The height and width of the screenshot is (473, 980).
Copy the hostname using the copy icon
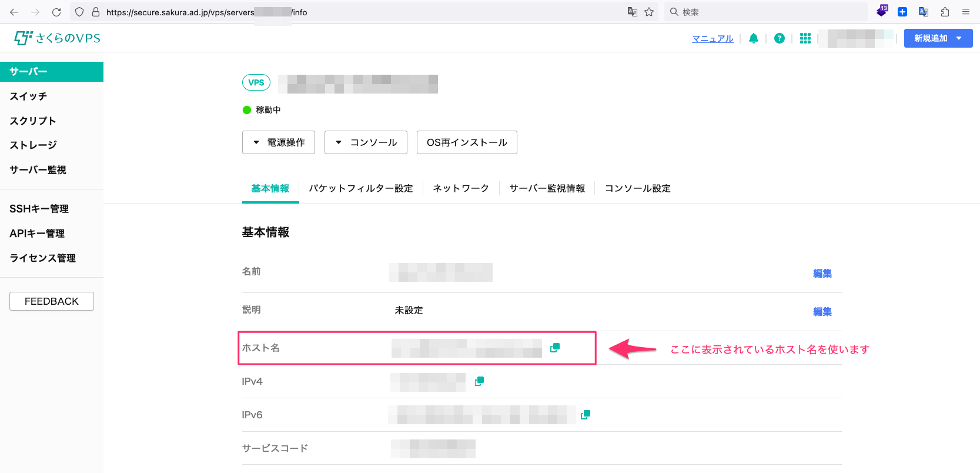[554, 348]
